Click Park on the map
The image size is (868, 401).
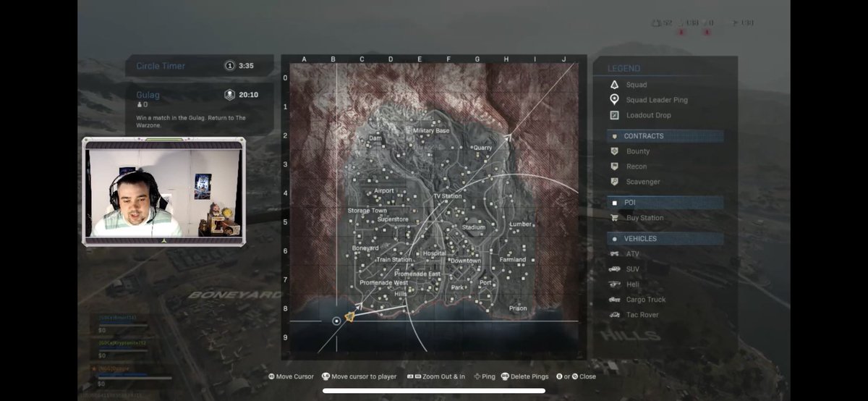pyautogui.click(x=457, y=287)
